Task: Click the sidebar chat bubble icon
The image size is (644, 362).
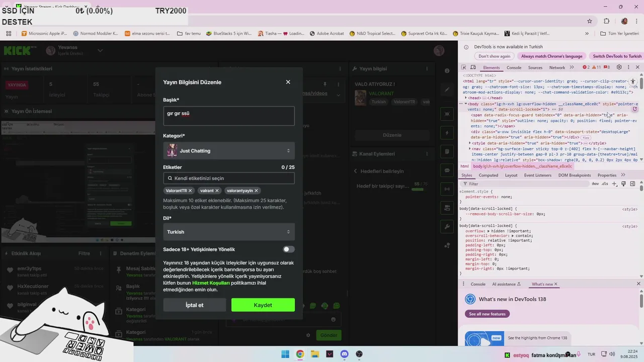Action: tap(447, 170)
